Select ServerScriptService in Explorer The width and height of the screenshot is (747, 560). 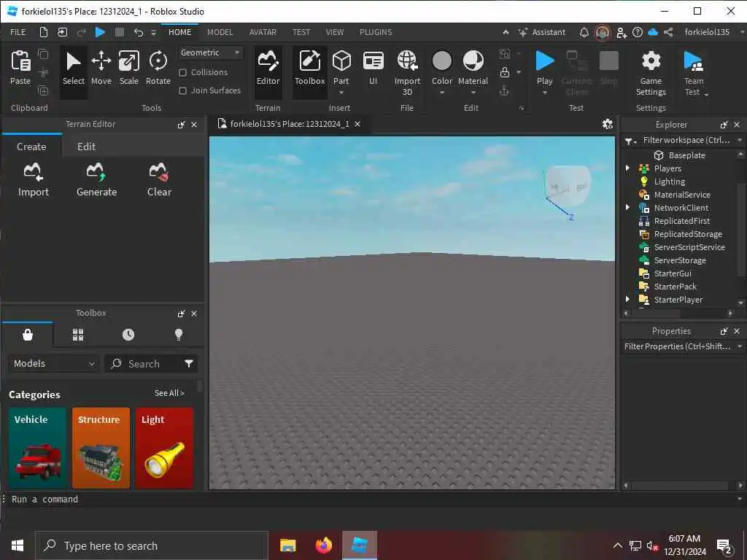coord(689,247)
